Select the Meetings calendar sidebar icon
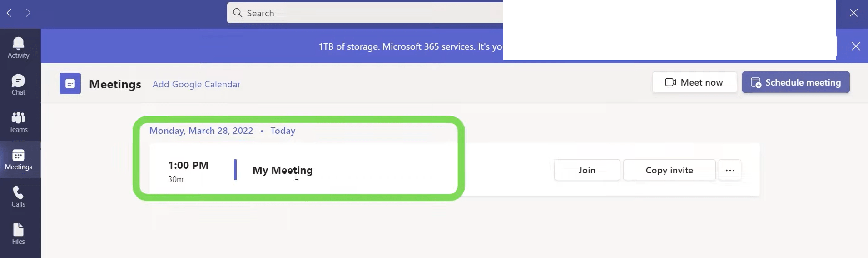Image resolution: width=868 pixels, height=258 pixels. pos(18,155)
